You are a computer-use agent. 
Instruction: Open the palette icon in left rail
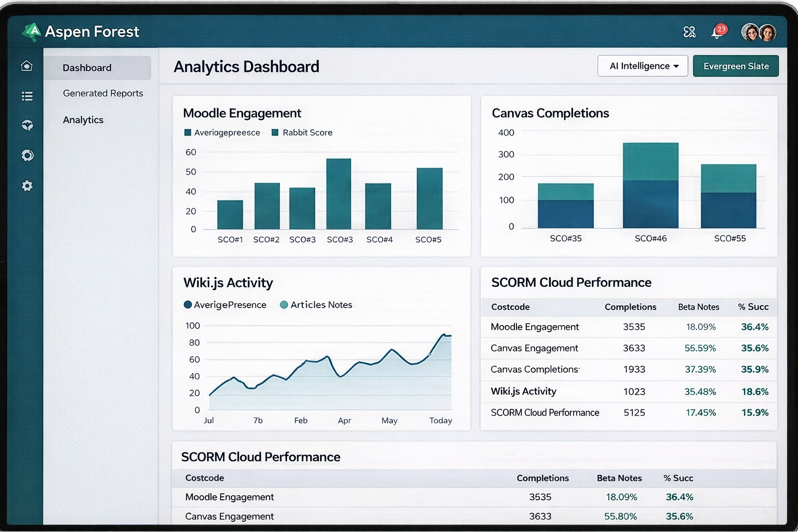tap(27, 125)
